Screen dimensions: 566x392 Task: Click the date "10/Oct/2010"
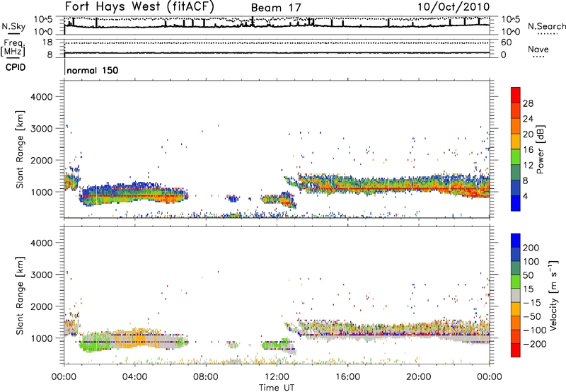[x=454, y=6]
